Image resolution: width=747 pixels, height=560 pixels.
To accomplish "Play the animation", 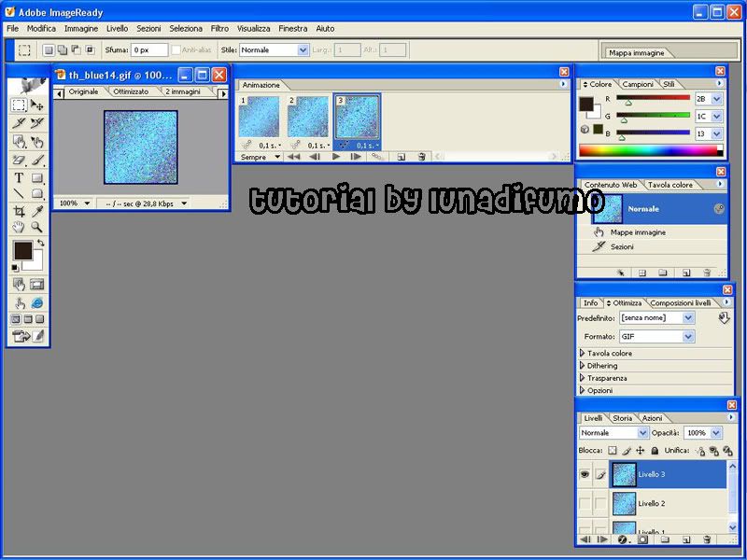I will (x=336, y=156).
